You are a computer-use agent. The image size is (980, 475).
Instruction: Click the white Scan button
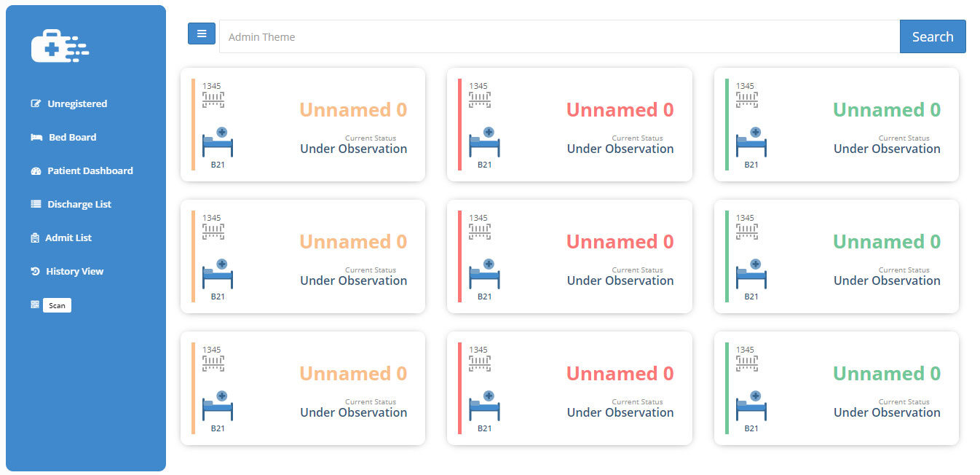coord(57,305)
